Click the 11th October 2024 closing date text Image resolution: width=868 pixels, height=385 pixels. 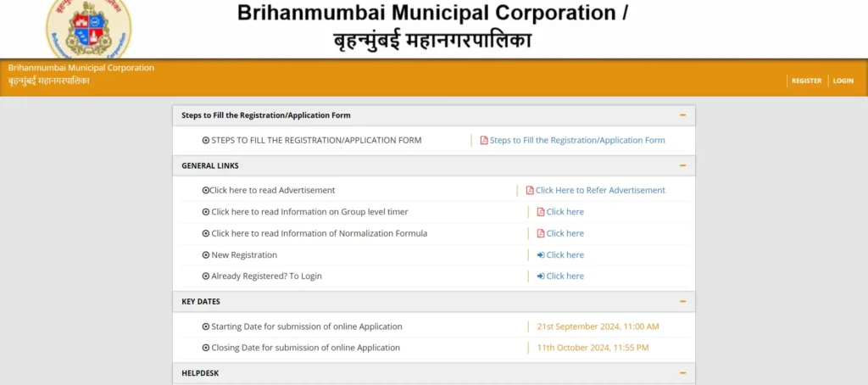[593, 348]
